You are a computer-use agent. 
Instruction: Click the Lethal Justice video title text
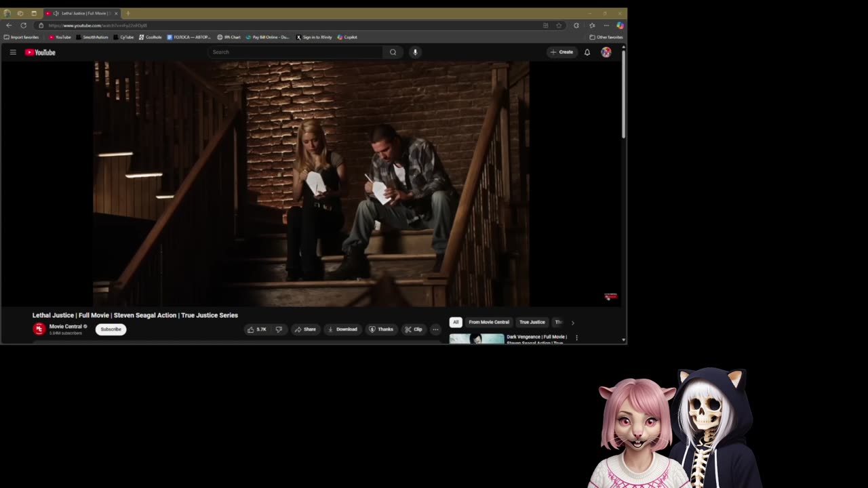[x=135, y=315]
